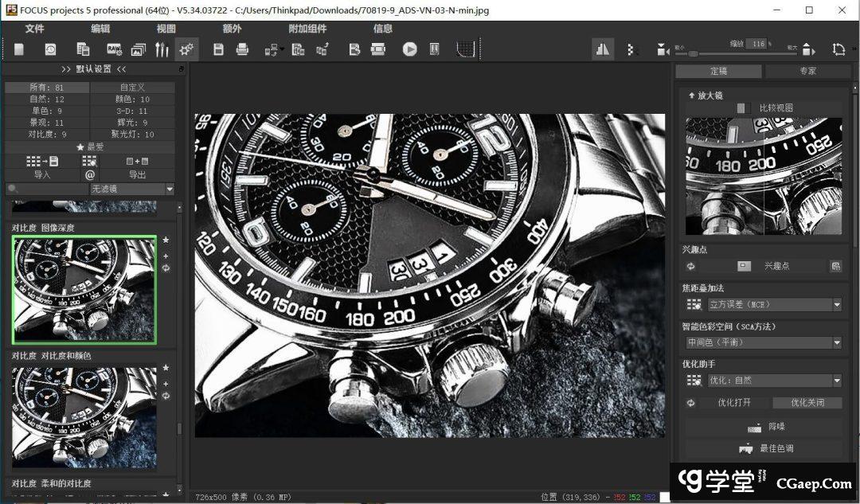The image size is (860, 504).
Task: Click the history clock toolbar icon
Action: coord(50,49)
